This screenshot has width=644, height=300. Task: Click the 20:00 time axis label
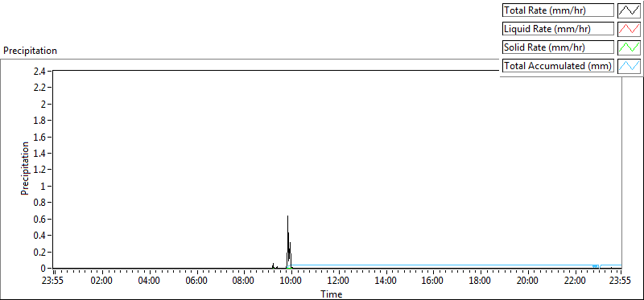tap(528, 282)
